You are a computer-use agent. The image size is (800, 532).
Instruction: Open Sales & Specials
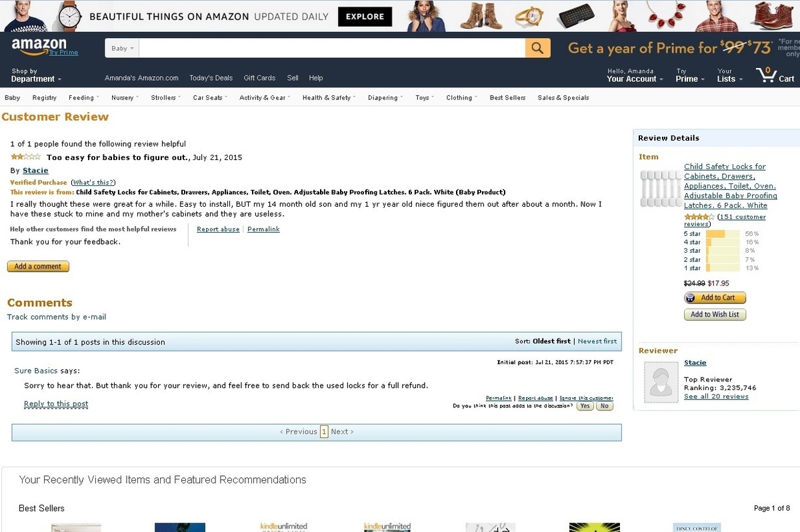[563, 97]
